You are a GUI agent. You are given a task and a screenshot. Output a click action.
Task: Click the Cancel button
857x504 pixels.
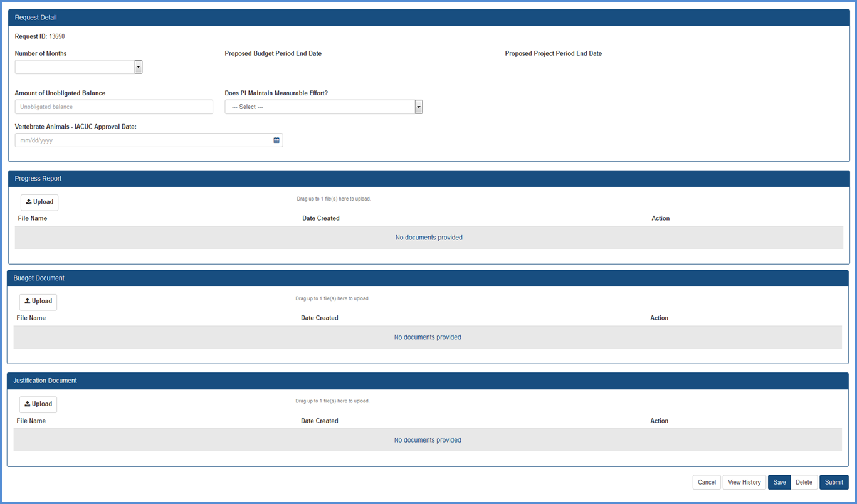[x=707, y=482]
